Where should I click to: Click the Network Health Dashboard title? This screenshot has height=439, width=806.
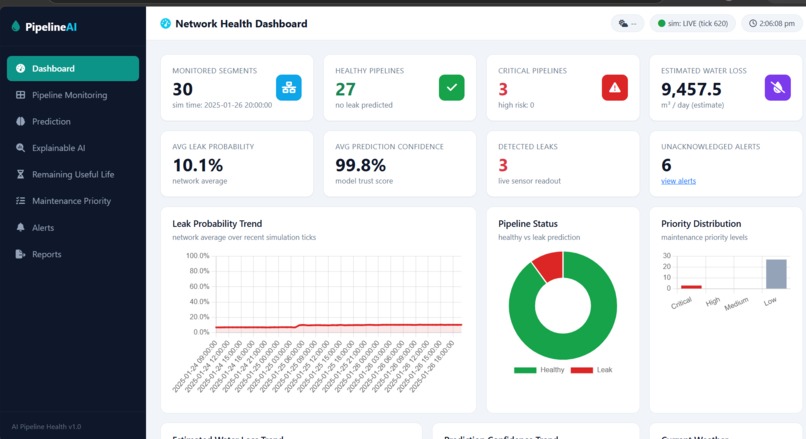(241, 24)
